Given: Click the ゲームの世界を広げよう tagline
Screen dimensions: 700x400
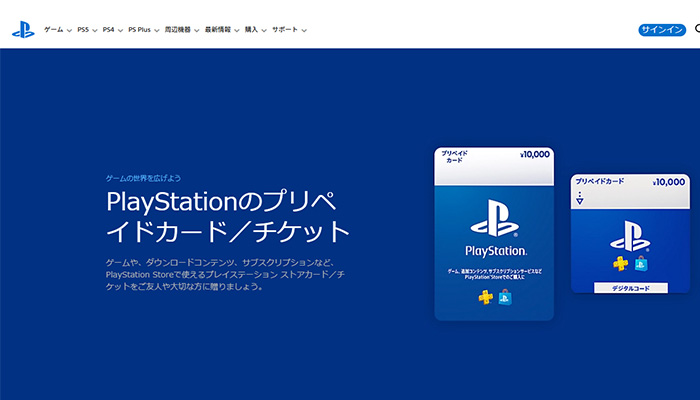Looking at the screenshot, I should [x=143, y=178].
